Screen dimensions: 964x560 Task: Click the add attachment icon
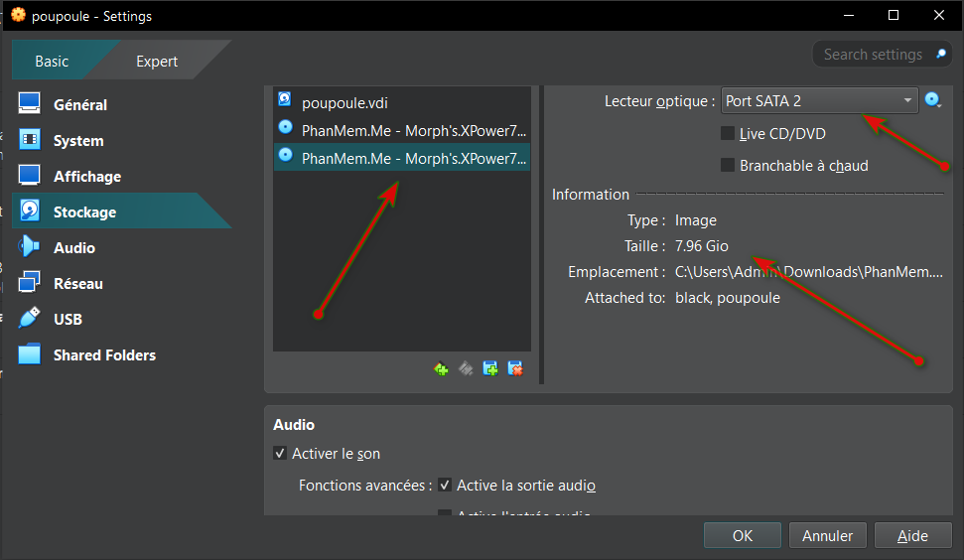[x=490, y=369]
